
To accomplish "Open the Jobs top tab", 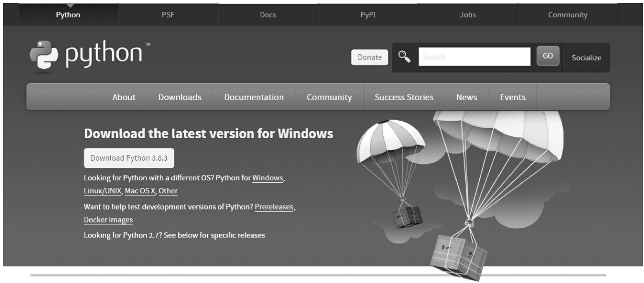I will click(468, 15).
